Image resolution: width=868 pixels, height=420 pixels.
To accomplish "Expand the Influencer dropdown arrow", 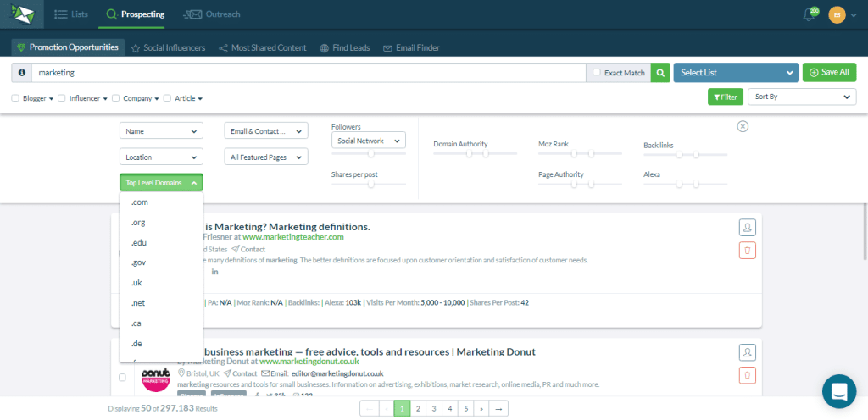I will [105, 99].
